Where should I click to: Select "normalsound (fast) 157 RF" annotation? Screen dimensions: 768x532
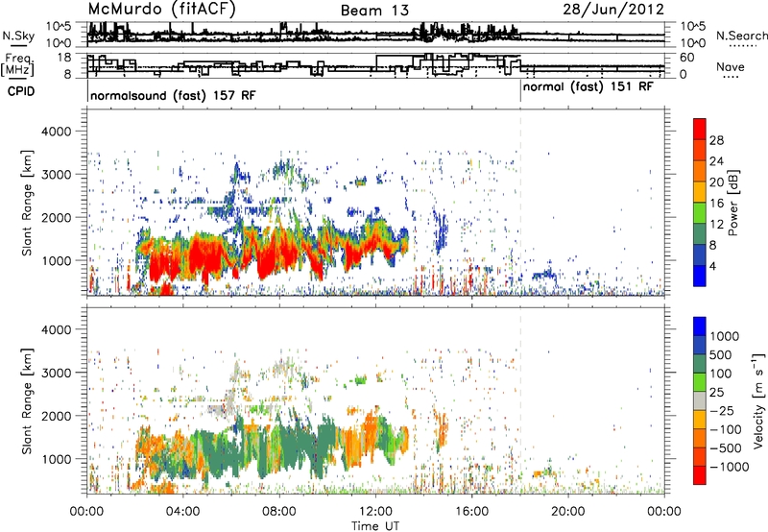[173, 95]
